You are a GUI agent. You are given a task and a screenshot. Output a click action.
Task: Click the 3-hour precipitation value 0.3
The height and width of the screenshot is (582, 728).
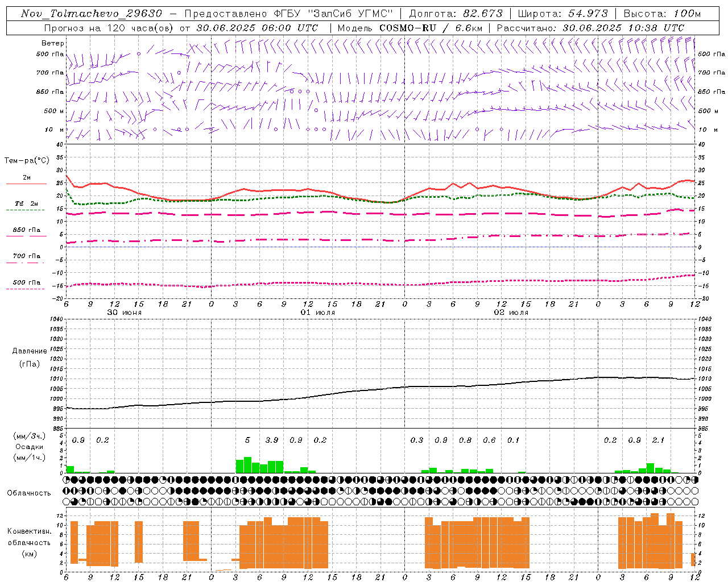point(417,440)
